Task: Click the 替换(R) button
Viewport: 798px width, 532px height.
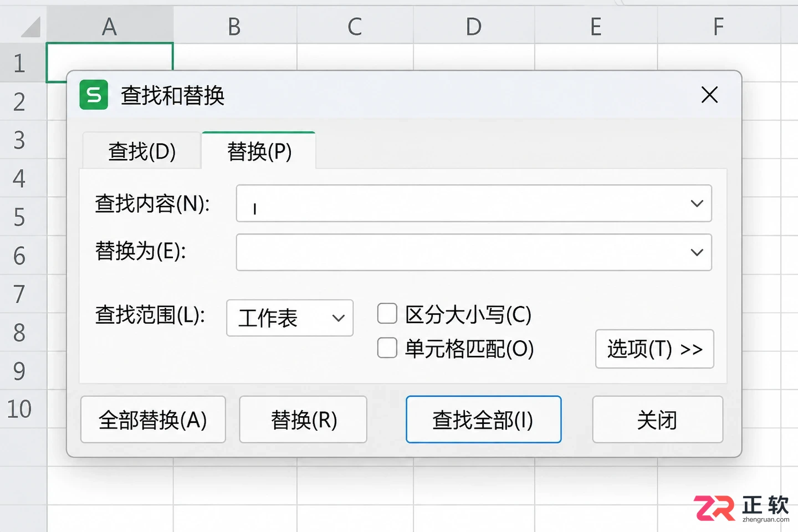Action: (303, 420)
